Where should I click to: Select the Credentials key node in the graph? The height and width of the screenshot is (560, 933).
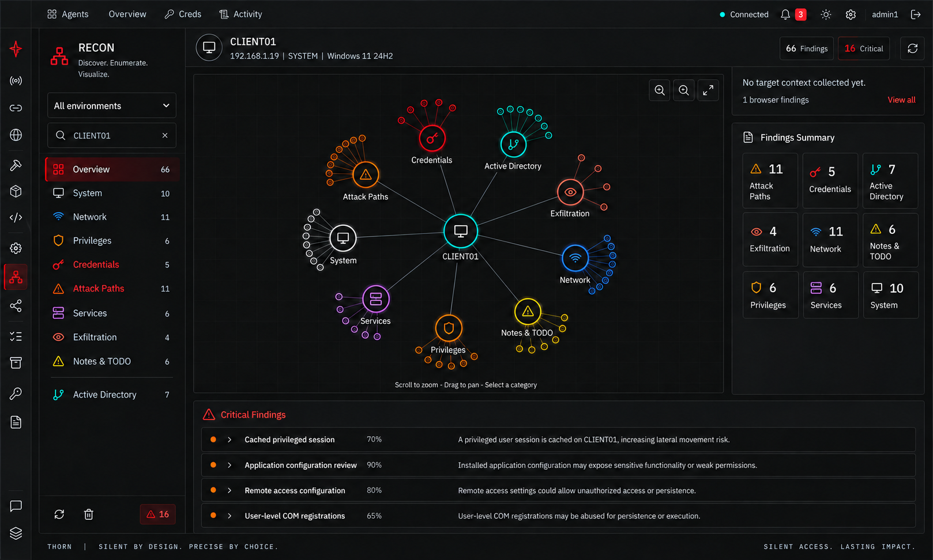click(x=432, y=138)
